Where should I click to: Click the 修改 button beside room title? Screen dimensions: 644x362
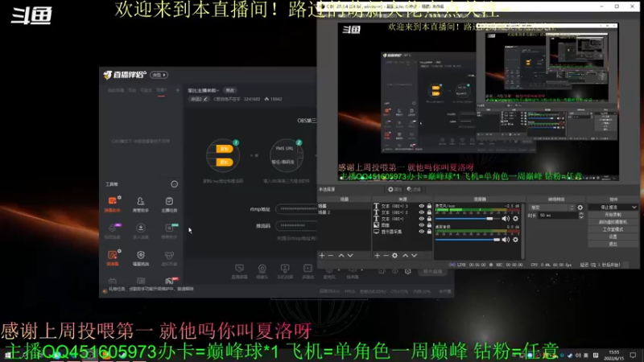click(230, 90)
